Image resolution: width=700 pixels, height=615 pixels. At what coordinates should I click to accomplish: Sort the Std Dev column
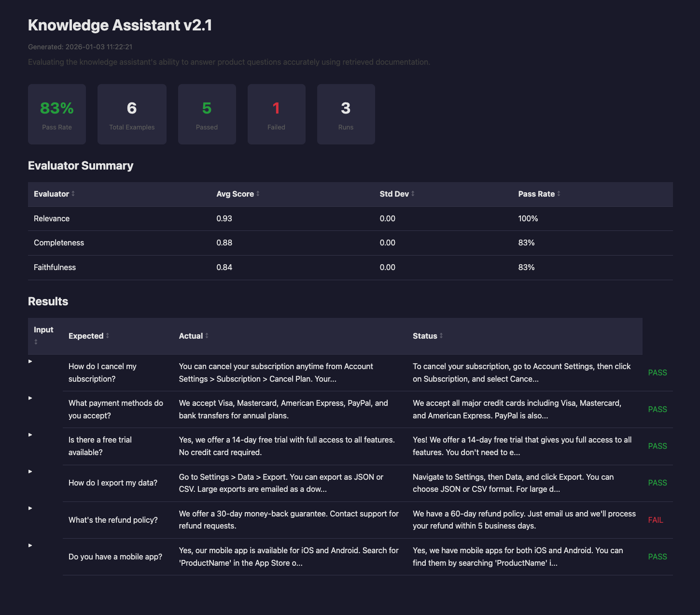point(396,194)
